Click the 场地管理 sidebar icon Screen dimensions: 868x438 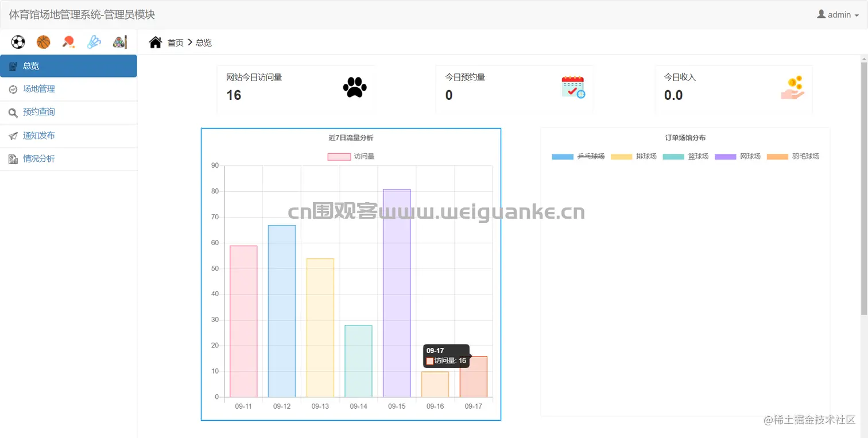(x=13, y=89)
